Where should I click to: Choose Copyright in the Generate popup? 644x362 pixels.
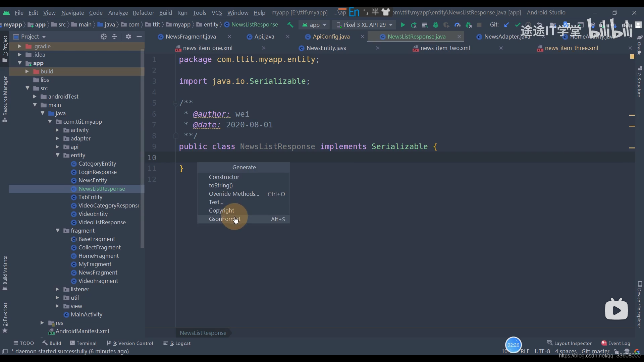coord(244,210)
